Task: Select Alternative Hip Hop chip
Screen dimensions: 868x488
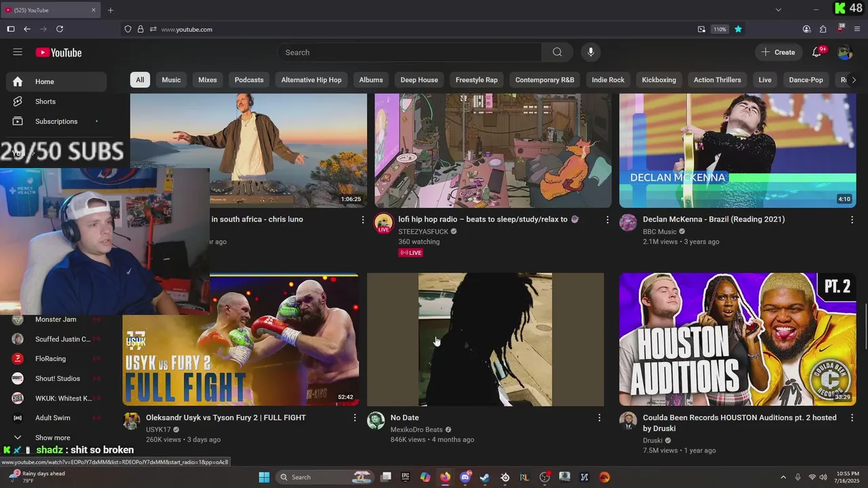Action: [311, 80]
